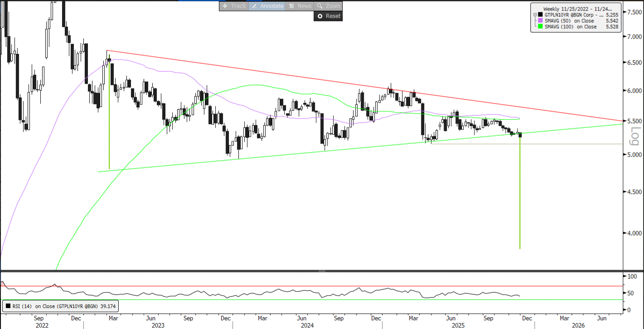Click the Log scale axis label
This screenshot has width=644, height=329.
point(634,136)
